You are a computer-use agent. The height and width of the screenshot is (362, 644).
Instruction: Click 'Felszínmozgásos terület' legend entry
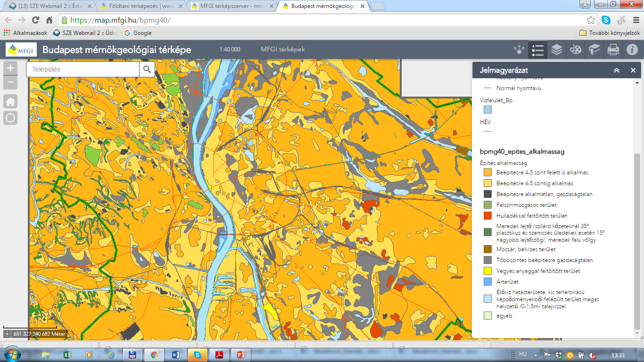coord(526,205)
